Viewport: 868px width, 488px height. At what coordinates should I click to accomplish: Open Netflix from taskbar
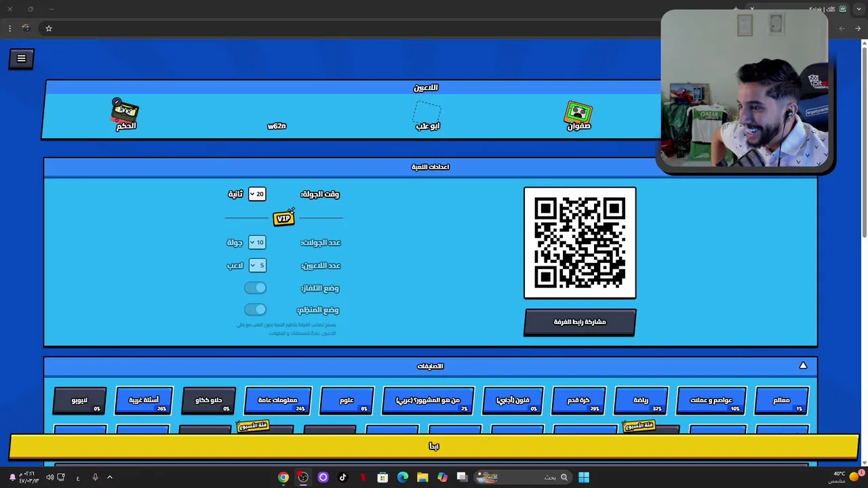click(363, 477)
